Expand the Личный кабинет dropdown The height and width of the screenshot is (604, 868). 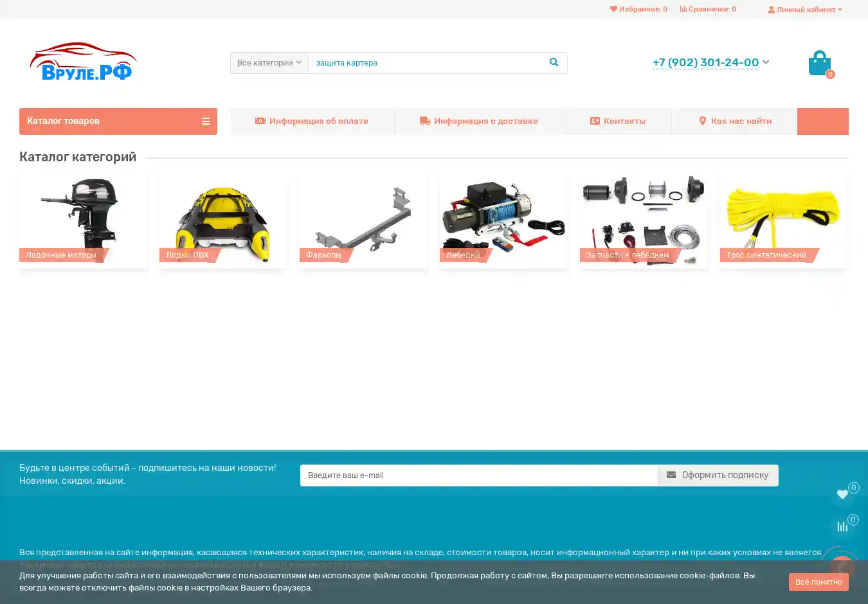805,10
